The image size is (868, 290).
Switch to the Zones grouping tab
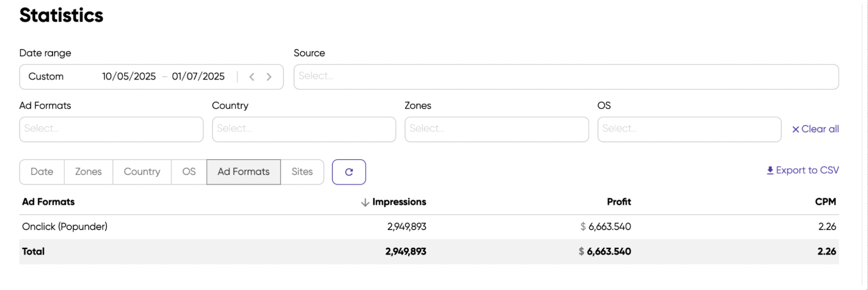point(89,172)
